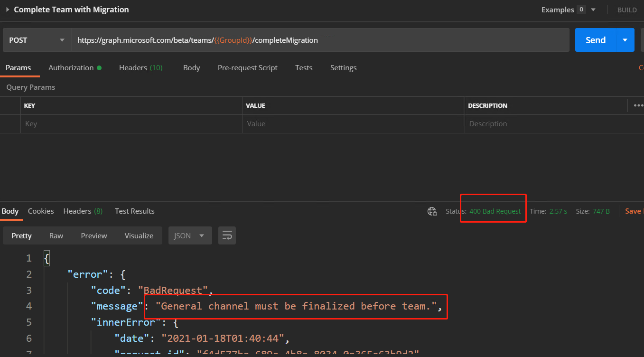This screenshot has width=644, height=357.
Task: Click the Key query param field
Action: 131,124
